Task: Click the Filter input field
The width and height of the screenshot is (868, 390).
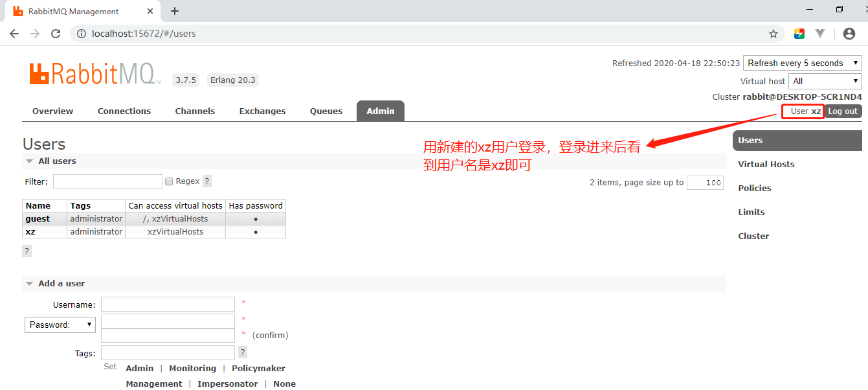Action: (107, 181)
